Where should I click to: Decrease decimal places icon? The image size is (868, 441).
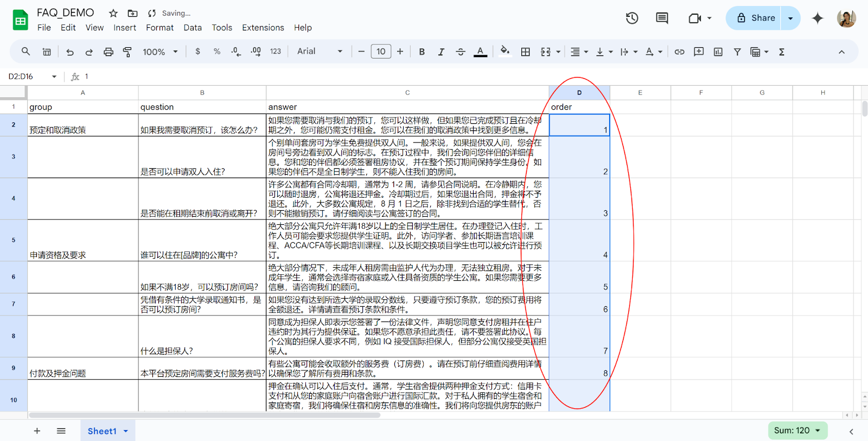[x=236, y=52]
